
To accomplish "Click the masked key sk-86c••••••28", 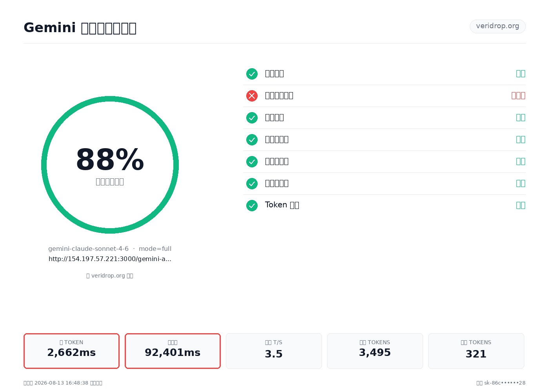I will [505, 383].
